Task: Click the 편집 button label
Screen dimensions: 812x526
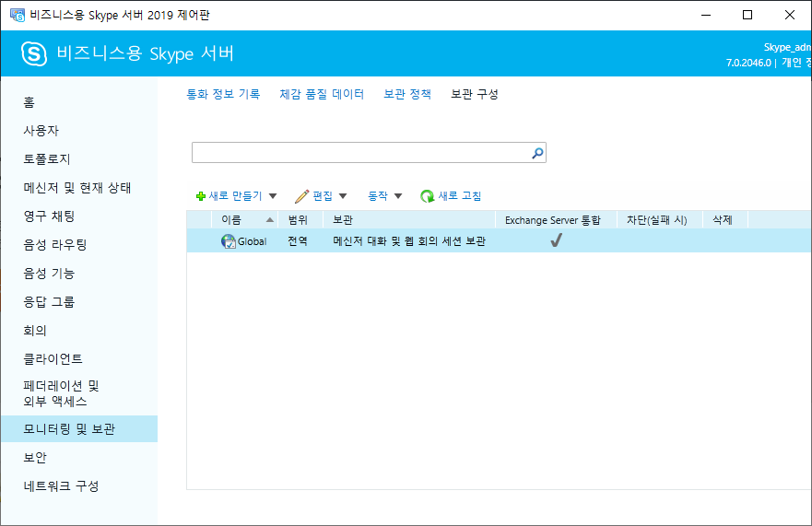Action: click(323, 196)
